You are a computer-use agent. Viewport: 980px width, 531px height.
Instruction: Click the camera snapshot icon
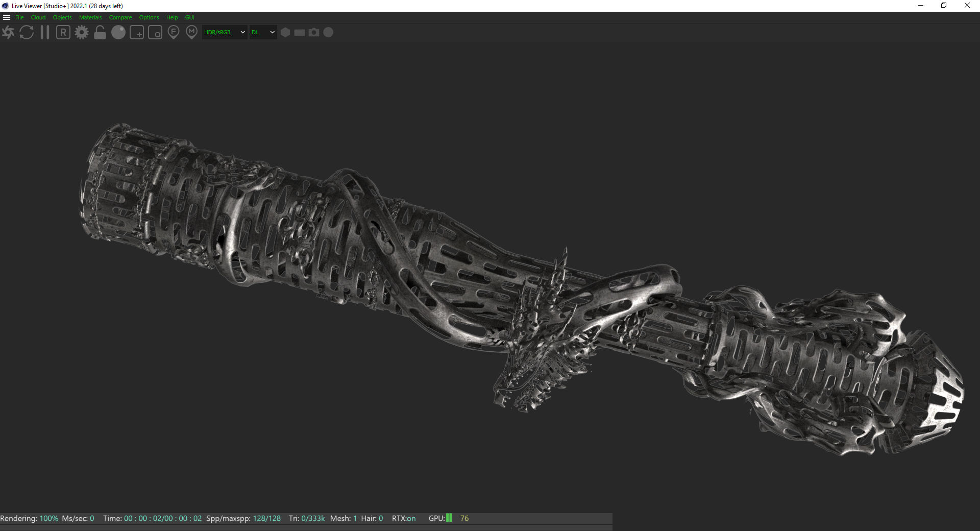pos(314,32)
